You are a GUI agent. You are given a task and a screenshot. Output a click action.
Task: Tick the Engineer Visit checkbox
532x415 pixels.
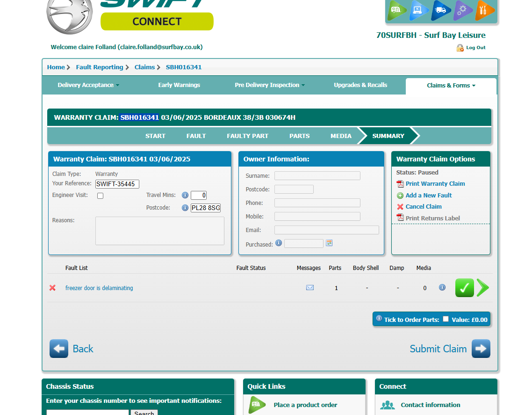[x=100, y=196]
